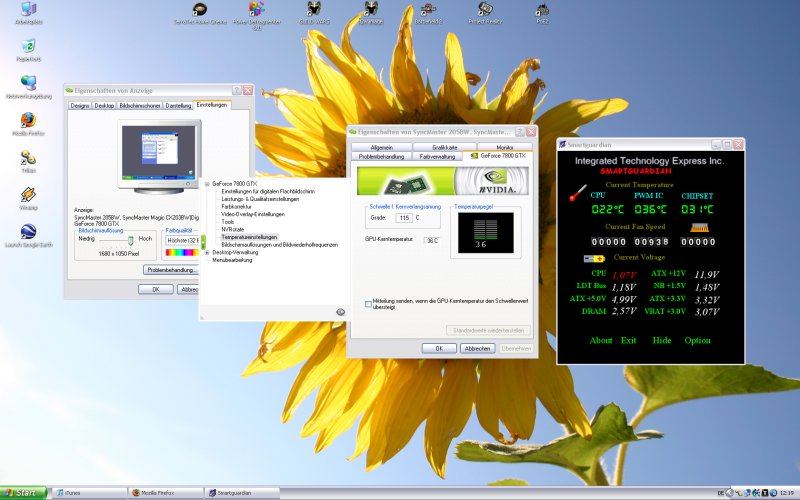Switch to iTunes in the taskbar
The image size is (800, 500).
tap(89, 493)
